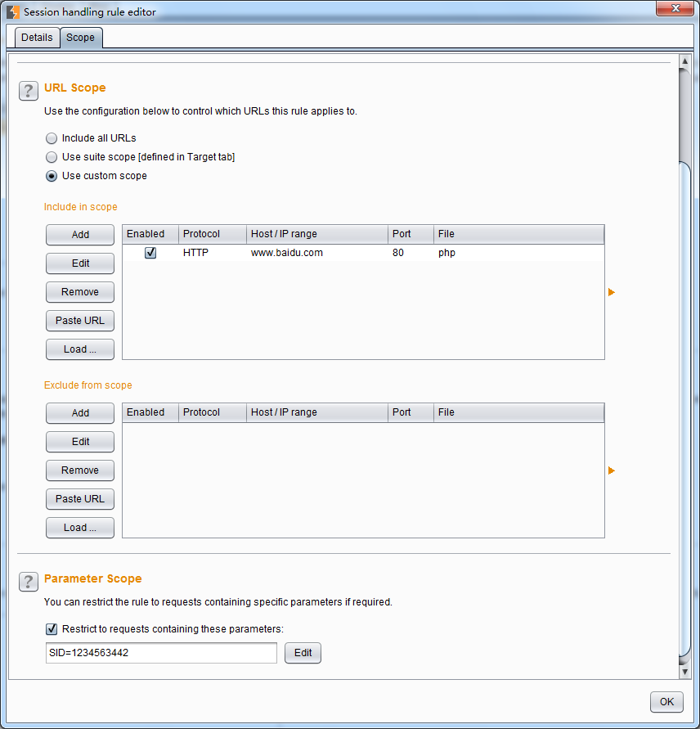Click the Parameter Scope help icon
Image resolution: width=700 pixels, height=729 pixels.
(x=29, y=582)
